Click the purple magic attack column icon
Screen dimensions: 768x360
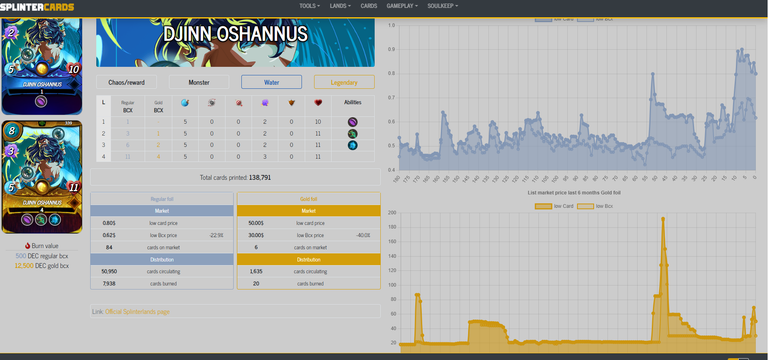coord(265,103)
